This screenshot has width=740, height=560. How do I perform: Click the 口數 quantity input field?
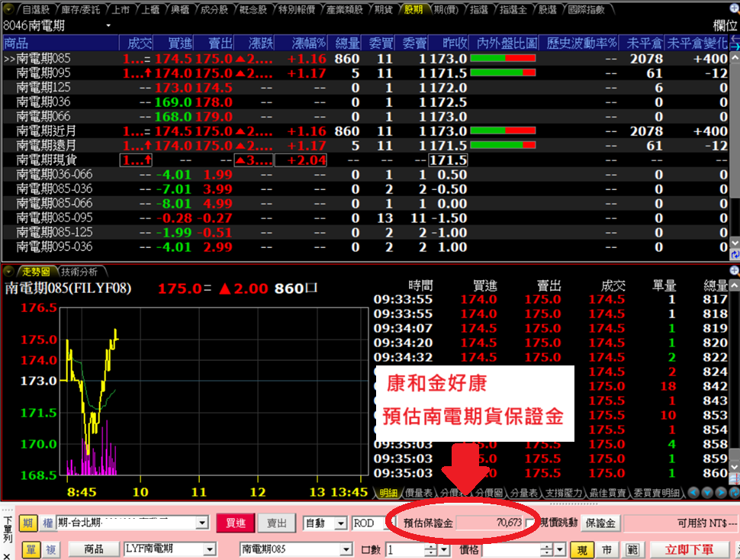point(405,549)
